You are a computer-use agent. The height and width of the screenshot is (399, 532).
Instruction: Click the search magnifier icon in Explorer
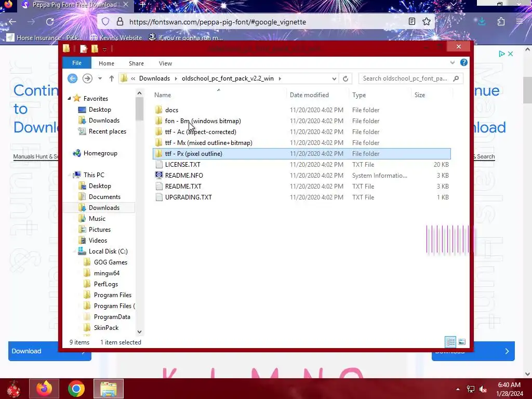(456, 78)
